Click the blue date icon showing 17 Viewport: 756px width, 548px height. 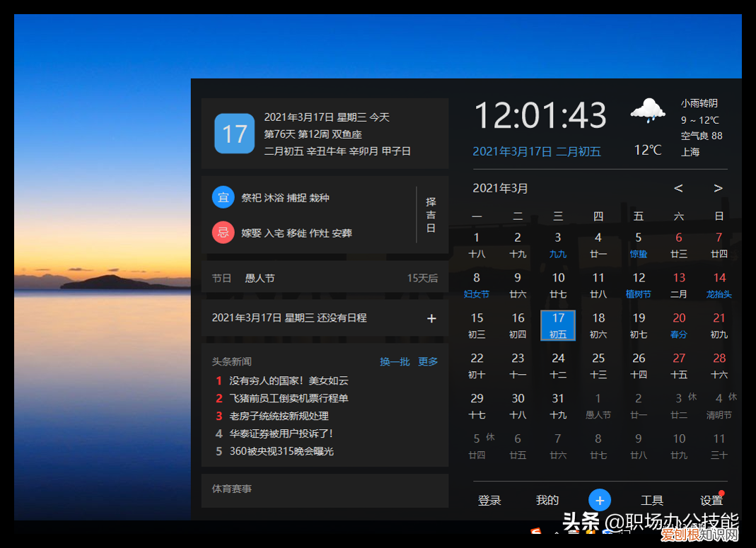[x=234, y=133]
